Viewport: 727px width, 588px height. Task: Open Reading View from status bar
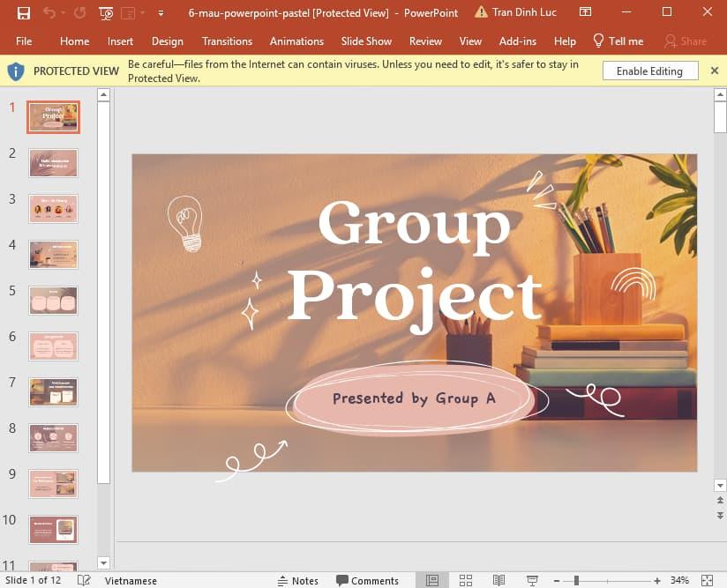(x=498, y=580)
